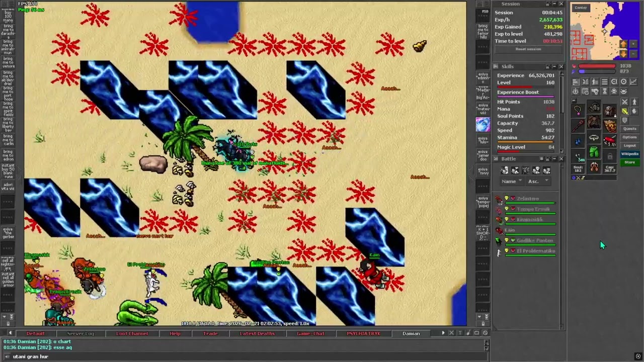644x362 pixels.
Task: Click the red health bar
Action: (x=597, y=66)
